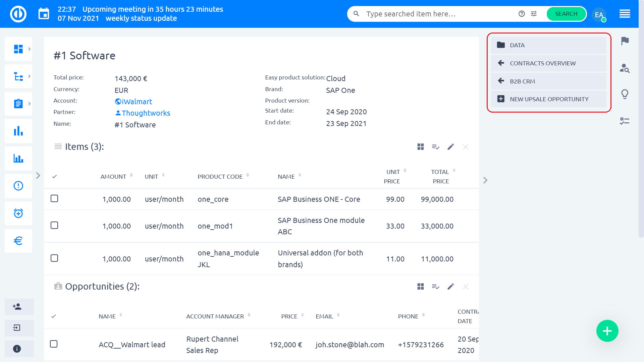Viewport: 644px width, 362px height.
Task: Switch Items section to grid view
Action: point(421,147)
